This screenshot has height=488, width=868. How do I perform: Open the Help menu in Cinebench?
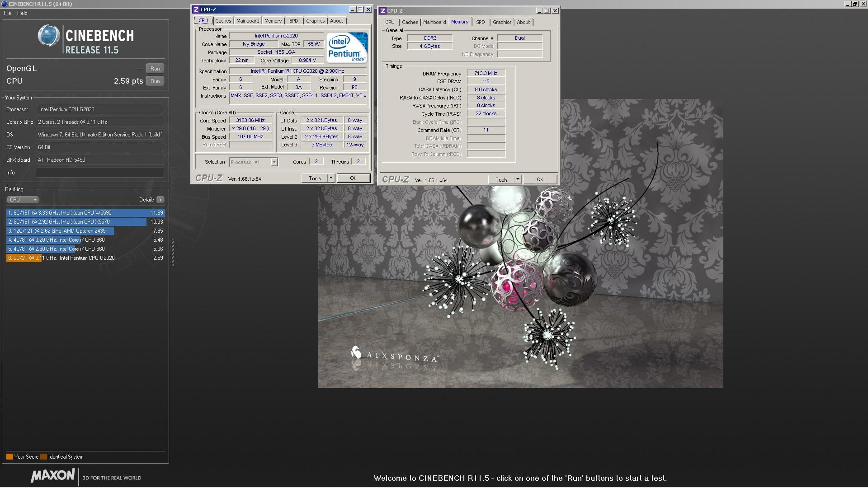click(x=22, y=13)
